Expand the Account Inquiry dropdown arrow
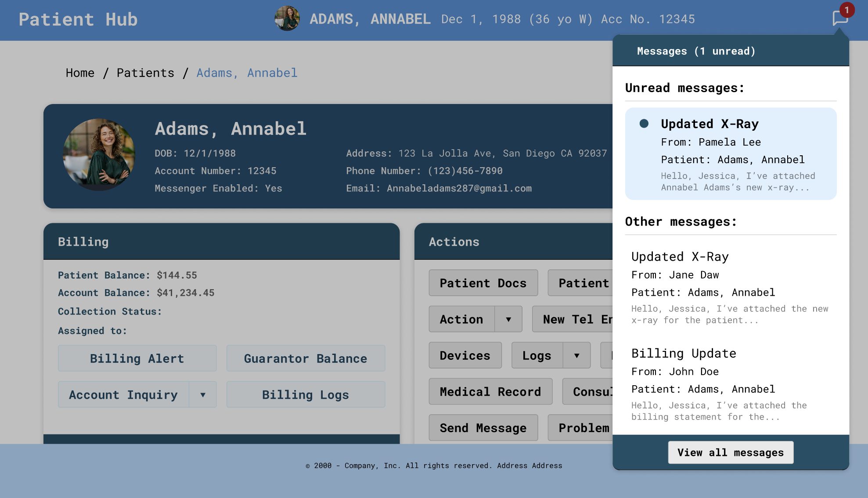This screenshot has width=868, height=498. click(x=203, y=394)
